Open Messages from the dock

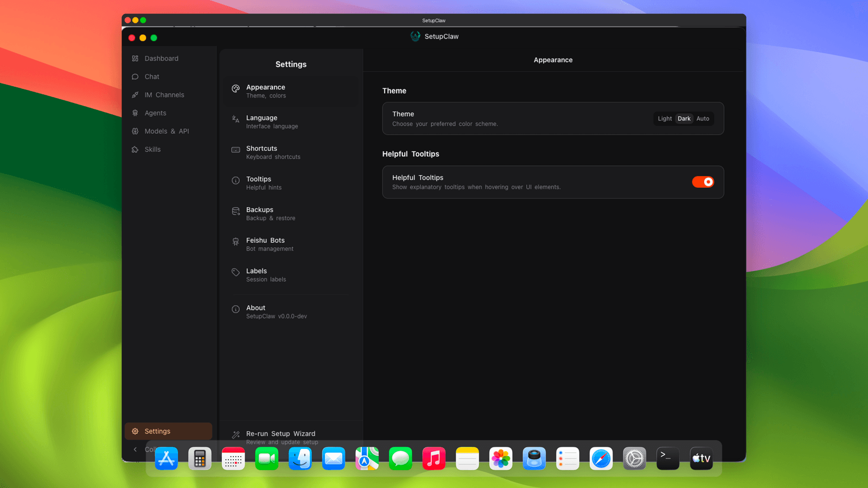pos(400,459)
